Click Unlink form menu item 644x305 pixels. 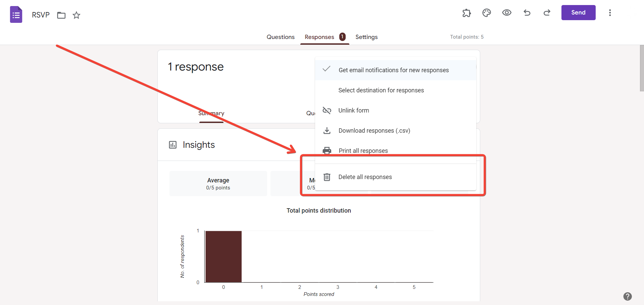click(x=396, y=111)
